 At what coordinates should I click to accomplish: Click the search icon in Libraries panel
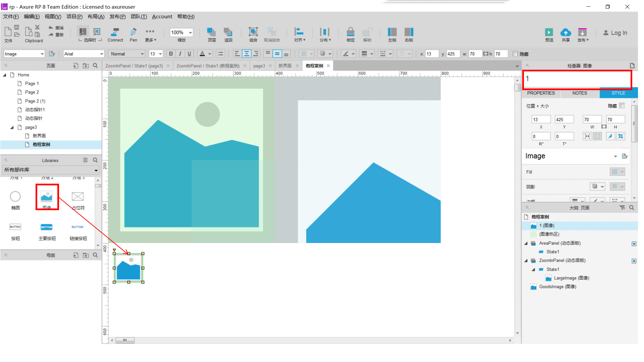click(x=95, y=160)
